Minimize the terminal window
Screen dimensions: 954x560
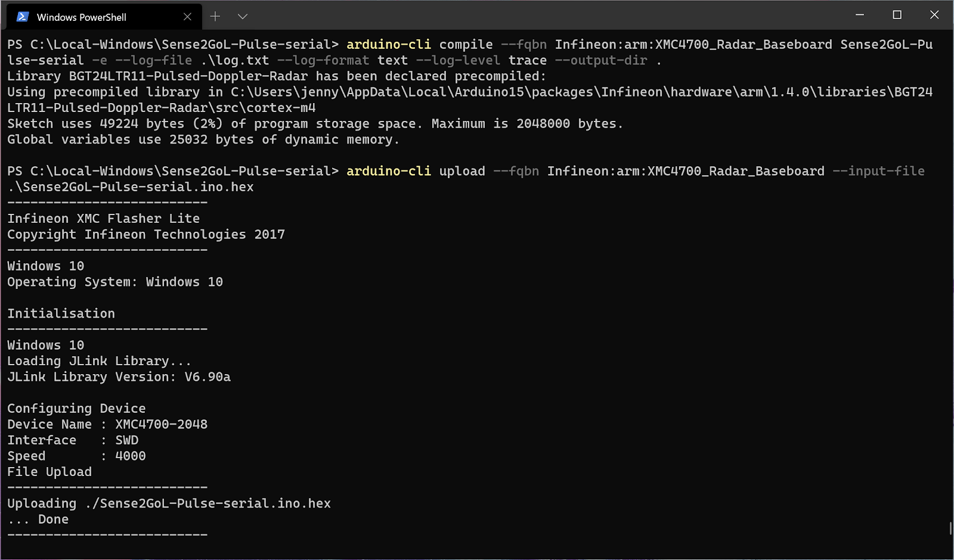pyautogui.click(x=860, y=15)
